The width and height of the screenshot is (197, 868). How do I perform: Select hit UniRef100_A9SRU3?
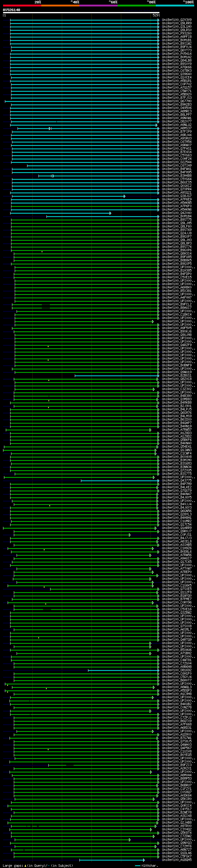[177, 139]
